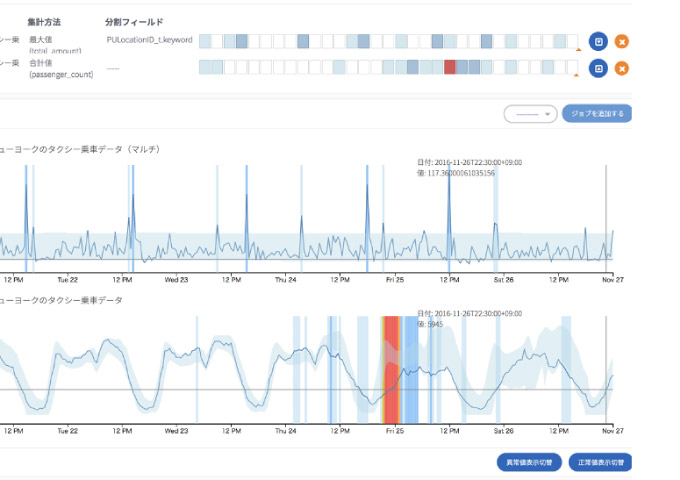This screenshot has height=480, width=680.
Task: Click the Sat 26 axis label under the lower chart
Action: tap(503, 431)
